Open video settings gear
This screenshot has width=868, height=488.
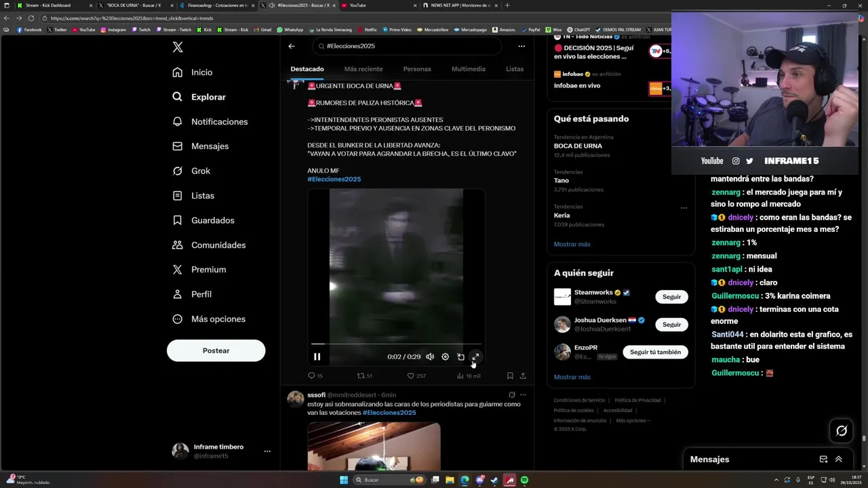tap(446, 357)
